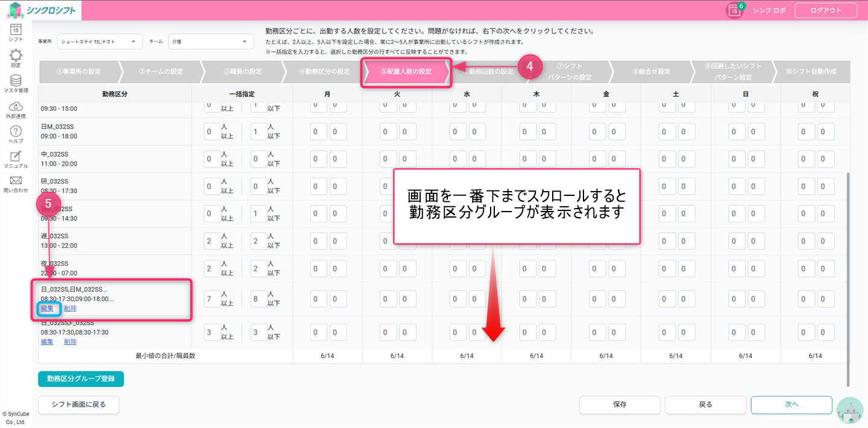Open the マニュアル edit icon
Image resolution: width=868 pixels, height=428 pixels.
click(16, 156)
